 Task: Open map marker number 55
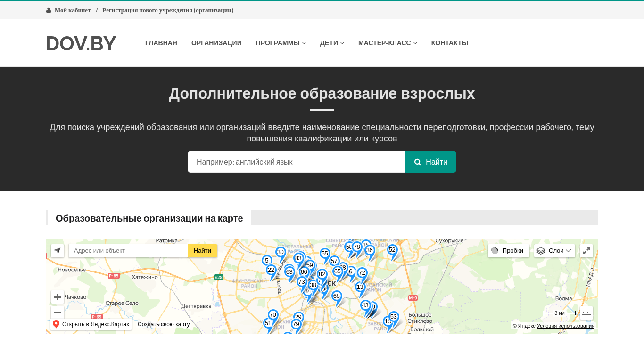click(325, 254)
